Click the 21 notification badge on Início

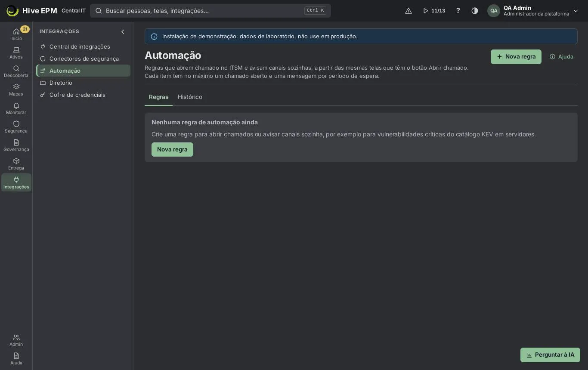(x=25, y=29)
